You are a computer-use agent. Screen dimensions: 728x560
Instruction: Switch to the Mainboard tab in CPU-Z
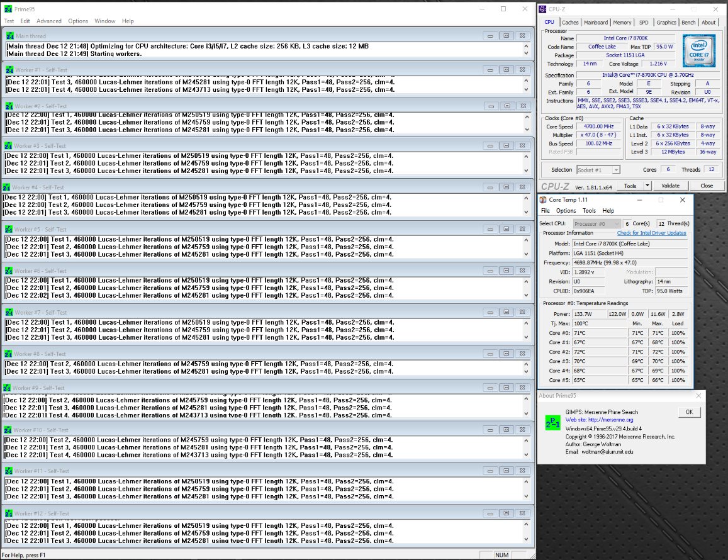pos(596,22)
